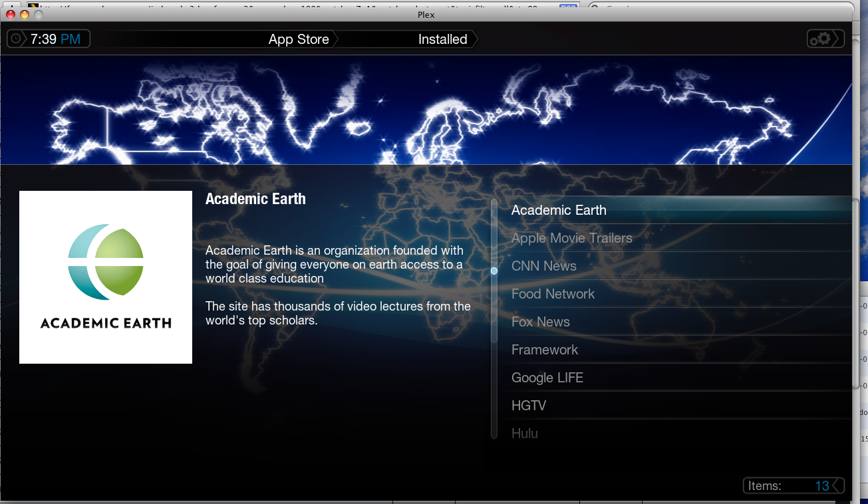Viewport: 868px width, 504px height.
Task: Click the browser scrollbar behind Plex window
Action: point(857,293)
